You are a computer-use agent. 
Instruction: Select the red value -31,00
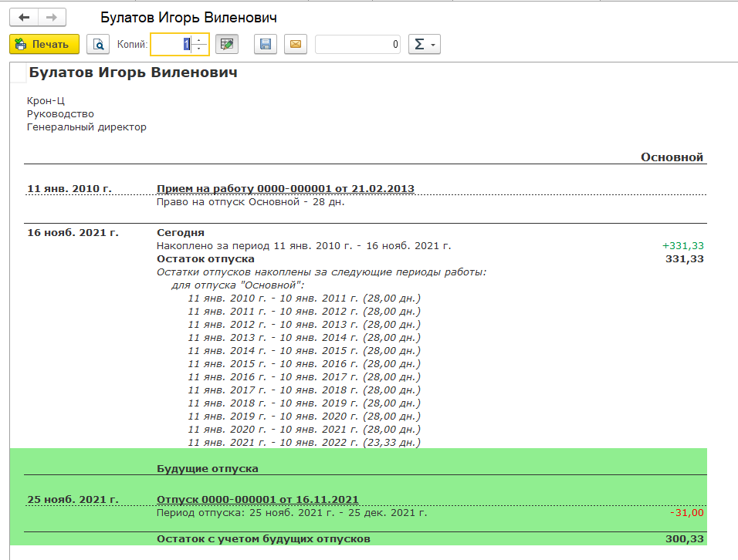coord(687,512)
